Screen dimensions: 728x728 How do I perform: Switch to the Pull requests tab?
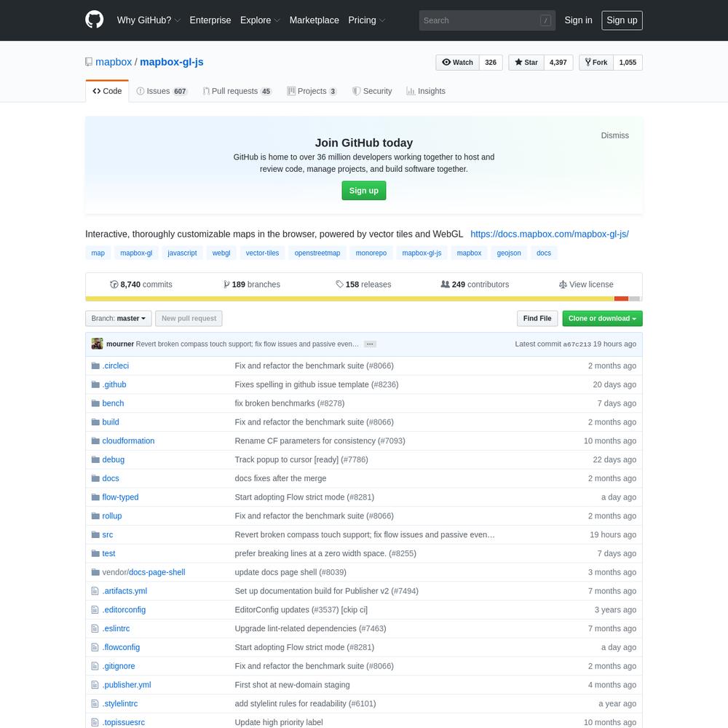click(237, 91)
